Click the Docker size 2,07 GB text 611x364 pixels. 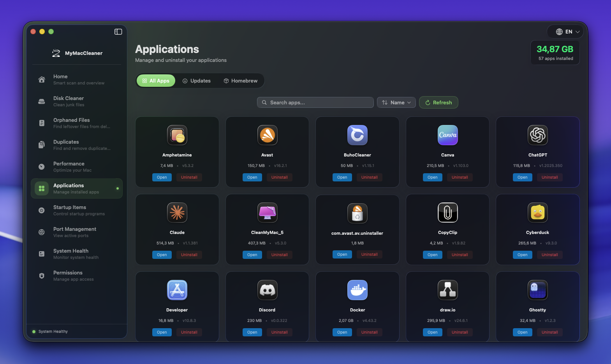pos(346,321)
